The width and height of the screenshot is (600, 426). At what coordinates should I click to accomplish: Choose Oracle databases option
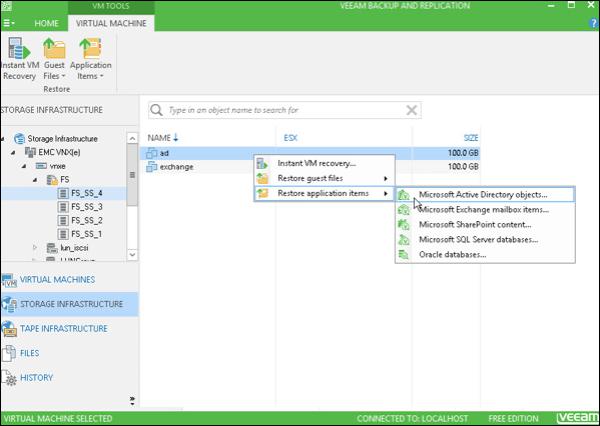[485, 255]
